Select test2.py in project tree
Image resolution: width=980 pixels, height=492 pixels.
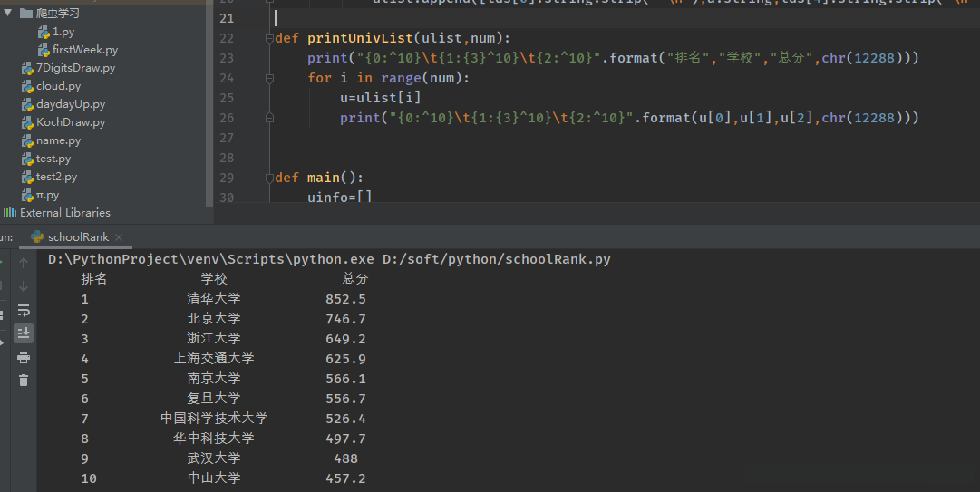(56, 177)
